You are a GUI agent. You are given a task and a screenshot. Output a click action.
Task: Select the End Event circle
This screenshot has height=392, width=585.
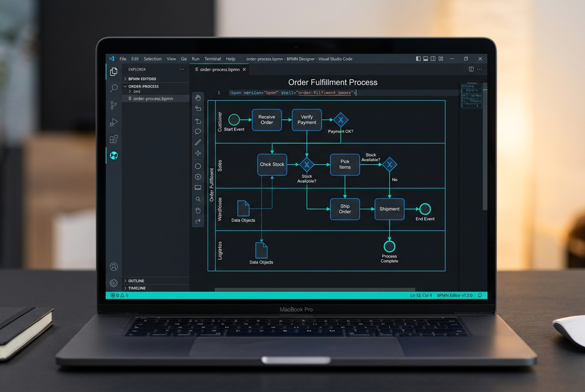coord(425,209)
